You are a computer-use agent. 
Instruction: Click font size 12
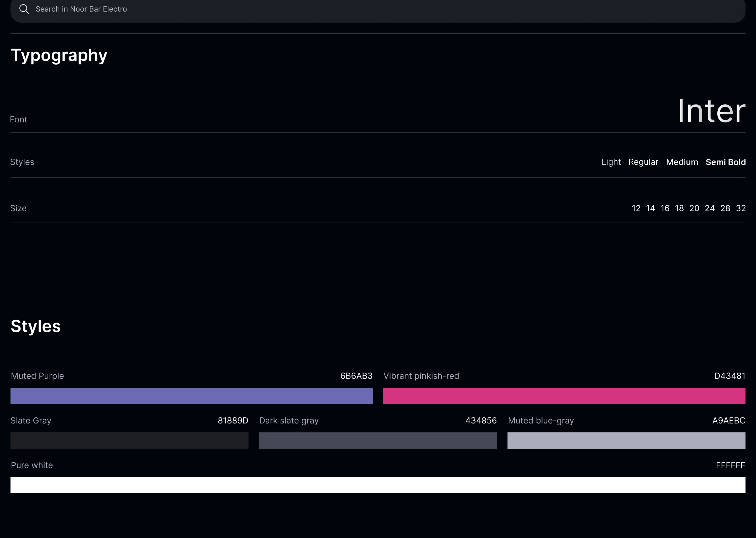point(636,208)
